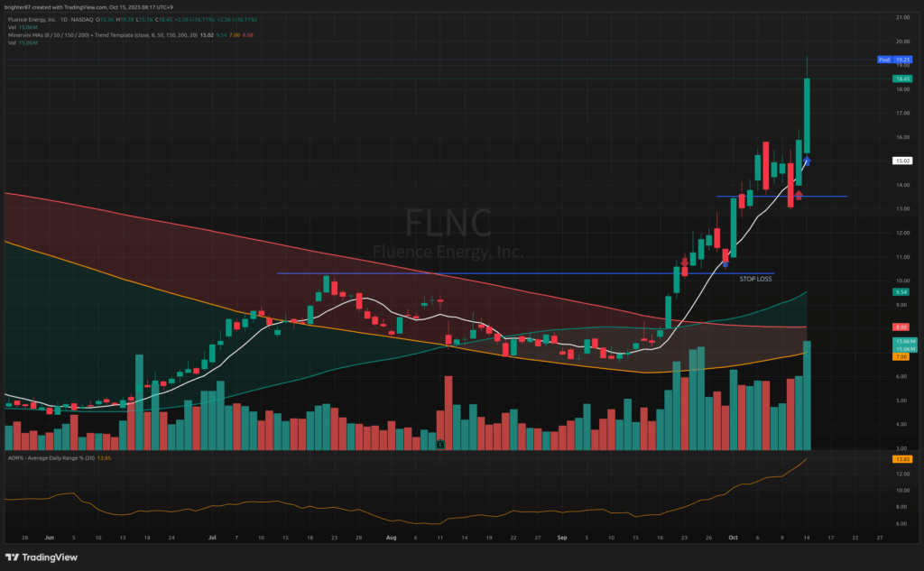
Task: Select the green 9.54 price axis label
Action: [900, 292]
